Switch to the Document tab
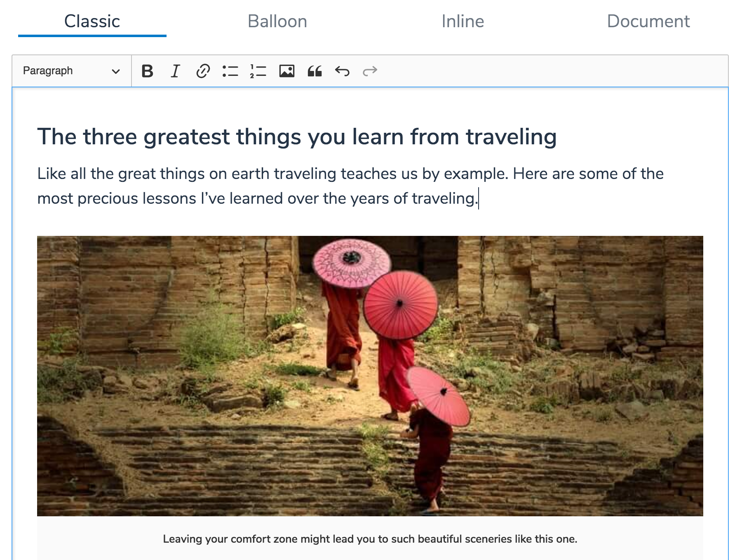The height and width of the screenshot is (560, 742). [x=648, y=21]
